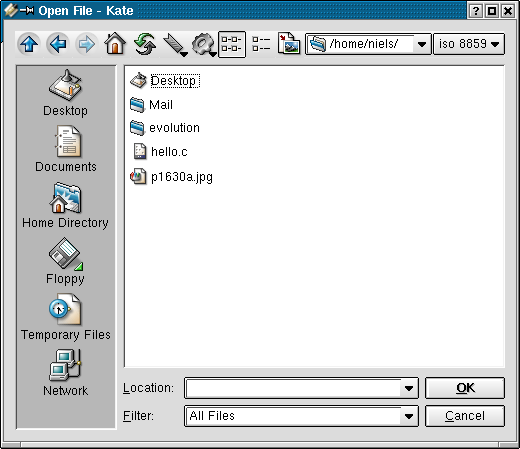Select Network shortcut in sidebar

pyautogui.click(x=65, y=373)
